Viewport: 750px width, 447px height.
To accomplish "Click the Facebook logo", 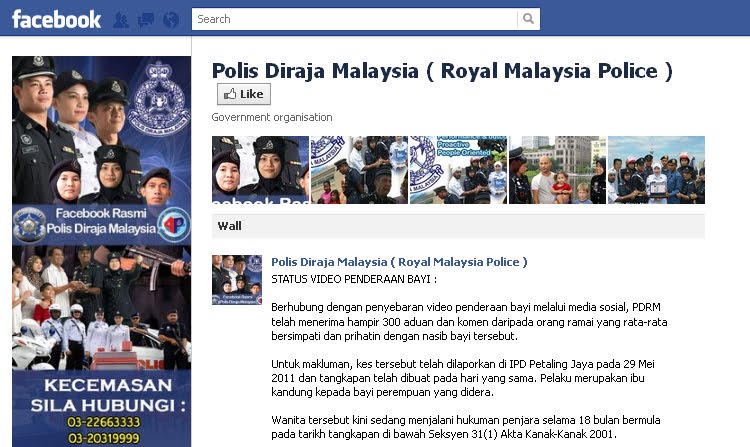I will [x=56, y=20].
